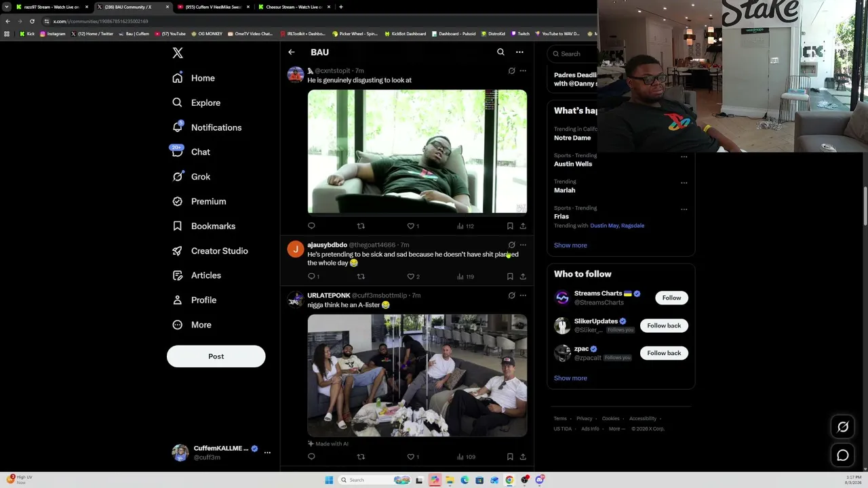Click the Post button
Image resolution: width=868 pixels, height=488 pixels.
(216, 357)
